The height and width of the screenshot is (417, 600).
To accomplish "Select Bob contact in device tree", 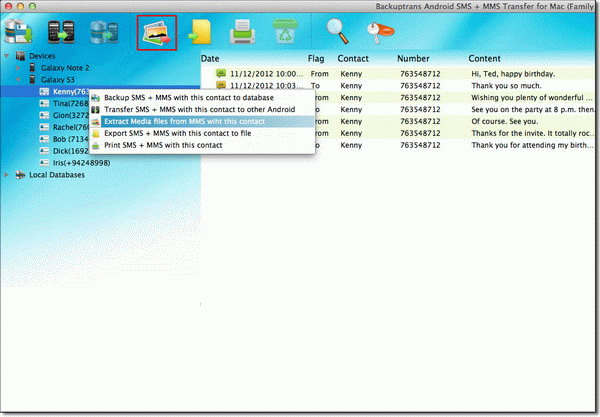I will pos(71,139).
